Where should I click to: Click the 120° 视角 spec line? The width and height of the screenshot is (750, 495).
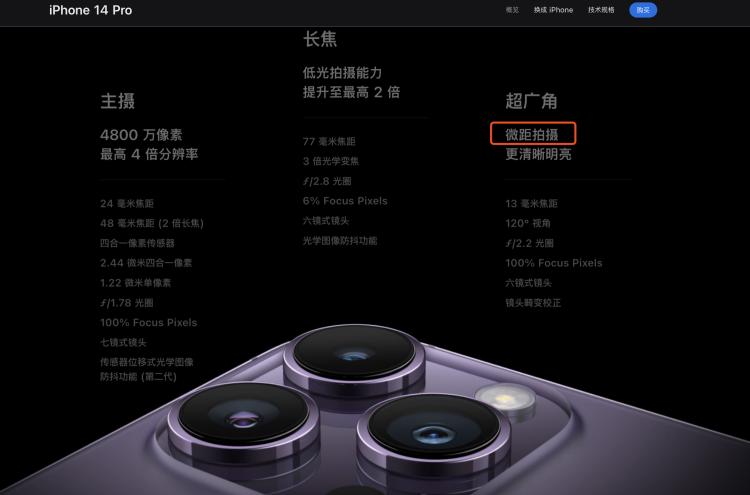pos(528,223)
